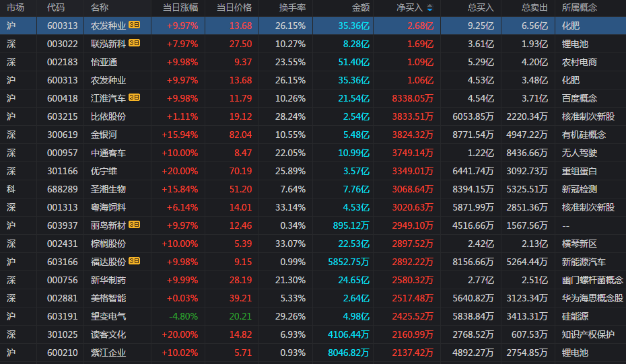Screen dimensions: 626x364
Task: Click the 华为海思概念股 concept cell
Action: coord(592,298)
